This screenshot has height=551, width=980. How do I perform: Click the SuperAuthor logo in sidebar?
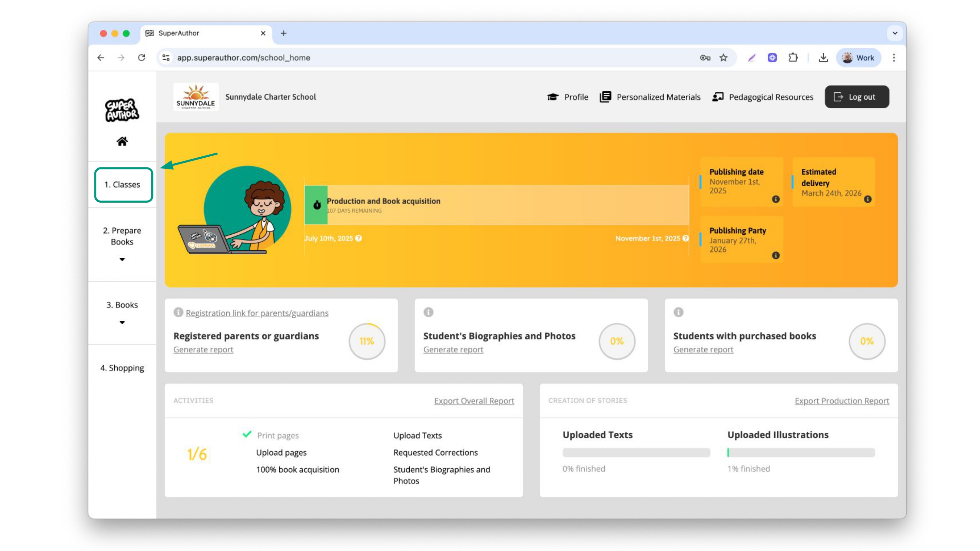coord(122,110)
